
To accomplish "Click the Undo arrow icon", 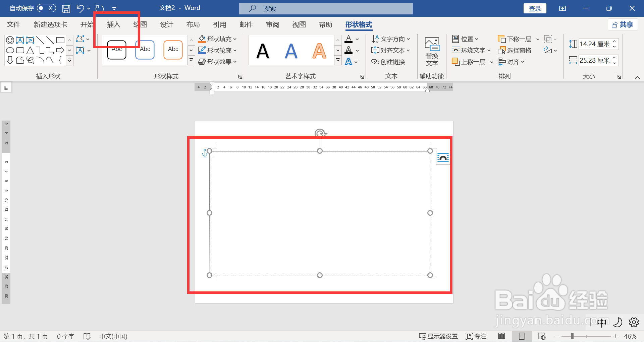I will point(80,8).
